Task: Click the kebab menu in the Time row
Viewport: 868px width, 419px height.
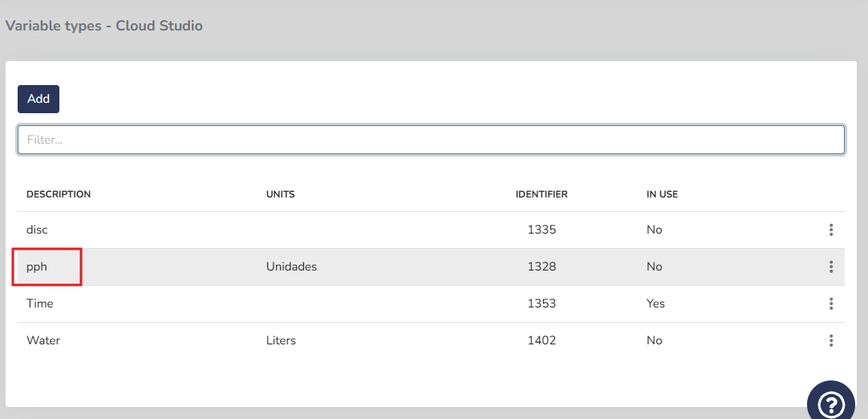Action: 830,303
